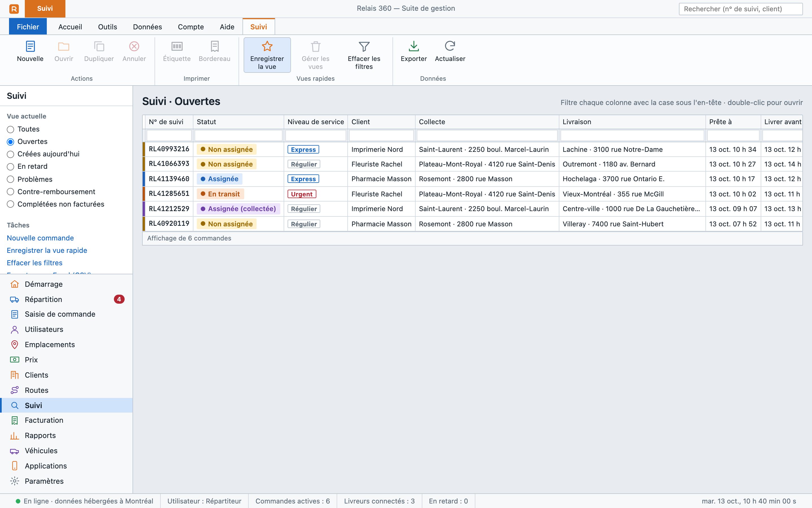The width and height of the screenshot is (812, 508).
Task: Open Utilisateurs module
Action: click(67, 329)
